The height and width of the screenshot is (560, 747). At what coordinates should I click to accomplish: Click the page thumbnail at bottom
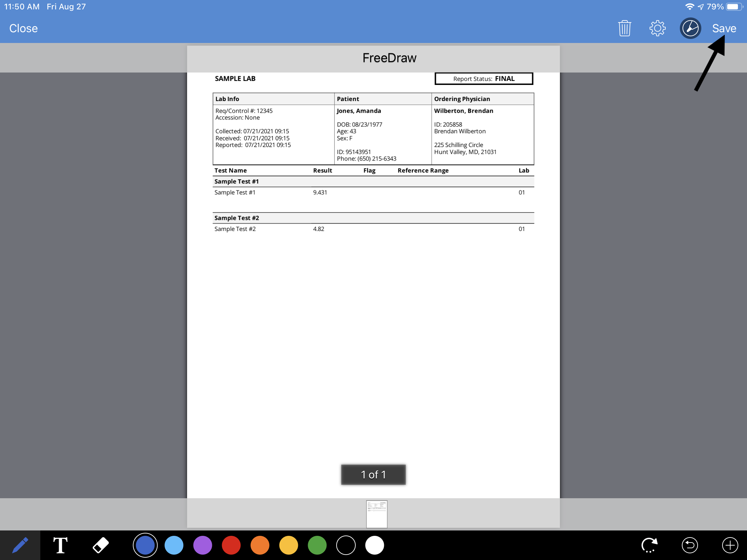pos(377,513)
